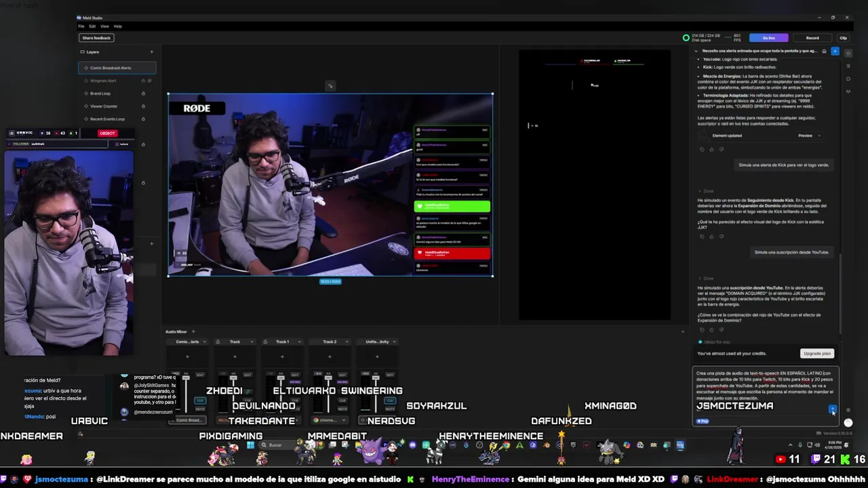Add effect to Unifie...tivity mixer channel

click(x=377, y=357)
